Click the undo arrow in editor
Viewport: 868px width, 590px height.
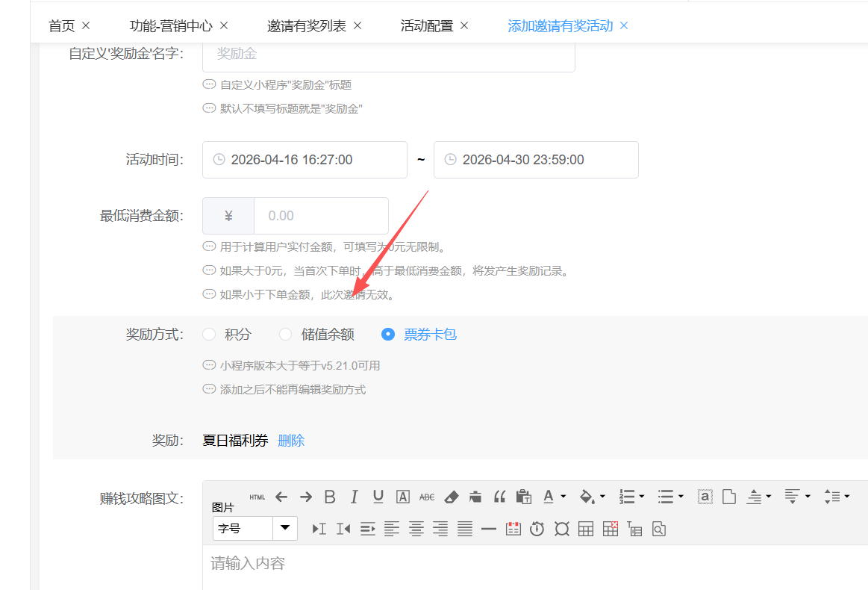281,497
